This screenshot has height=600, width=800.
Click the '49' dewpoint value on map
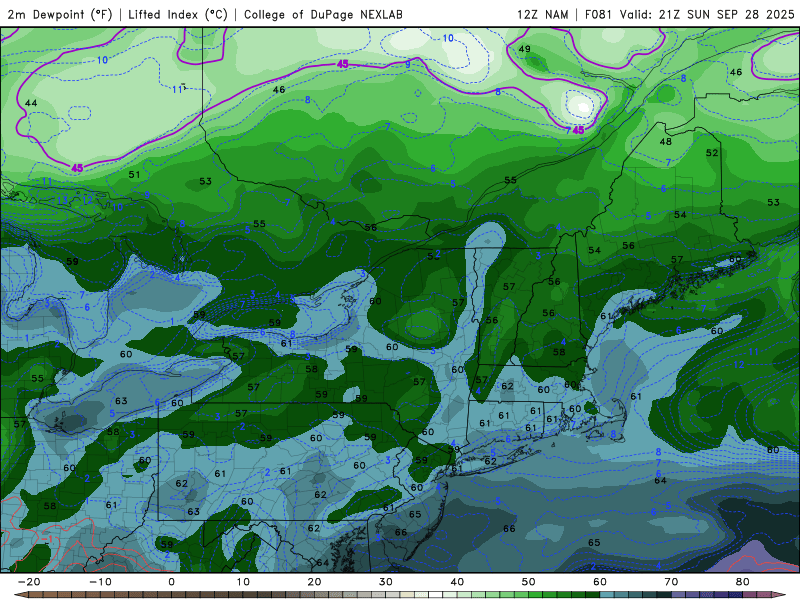pyautogui.click(x=524, y=49)
